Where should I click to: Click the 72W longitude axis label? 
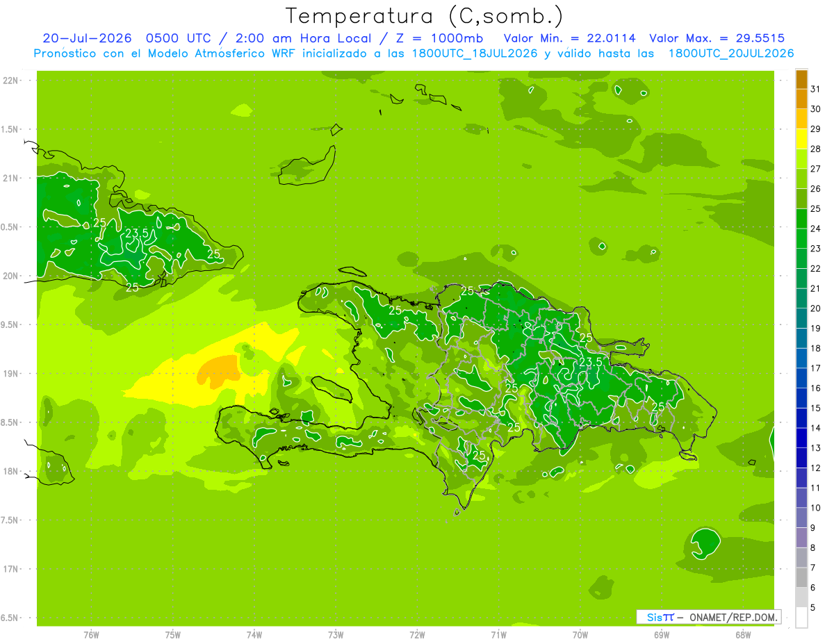pyautogui.click(x=417, y=634)
